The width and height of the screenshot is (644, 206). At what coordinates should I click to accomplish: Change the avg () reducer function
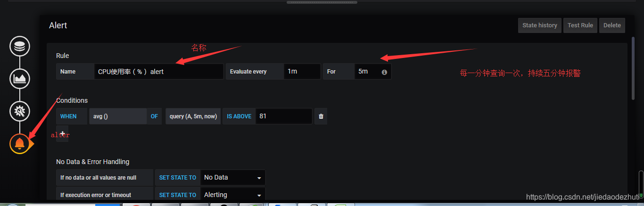[118, 116]
